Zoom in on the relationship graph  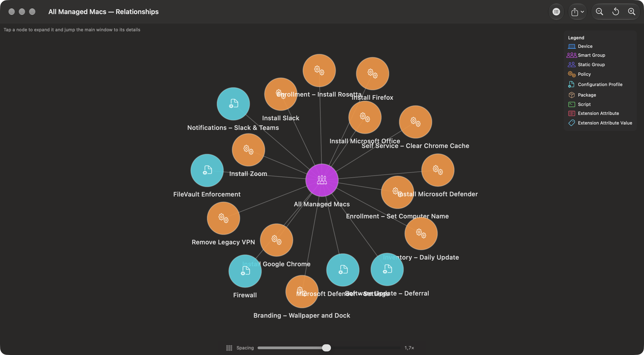[x=632, y=12]
